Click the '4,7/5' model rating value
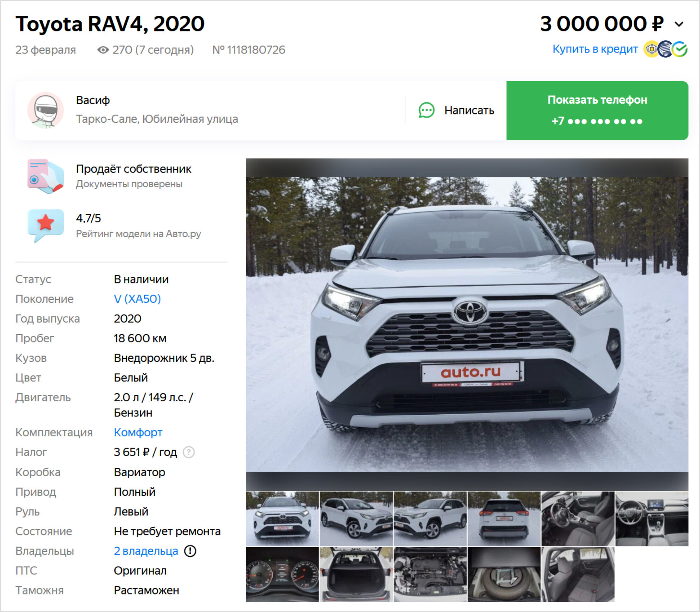Viewport: 700px width, 612px height. 89,218
